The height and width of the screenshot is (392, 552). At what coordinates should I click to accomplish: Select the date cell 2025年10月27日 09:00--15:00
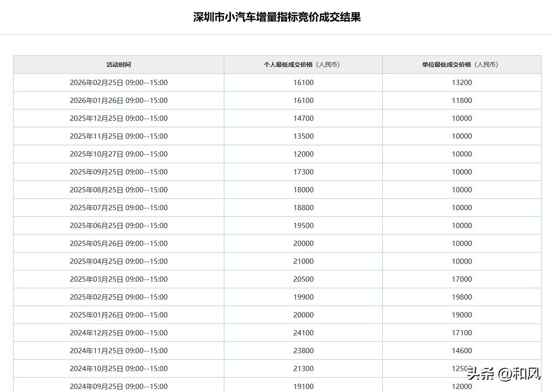[119, 154]
